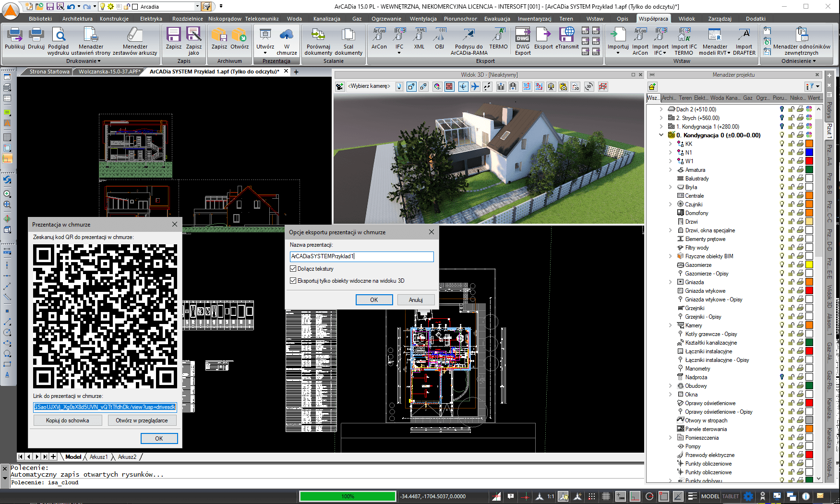
Task: Switch to Arkusz1 layout tab
Action: click(x=98, y=457)
